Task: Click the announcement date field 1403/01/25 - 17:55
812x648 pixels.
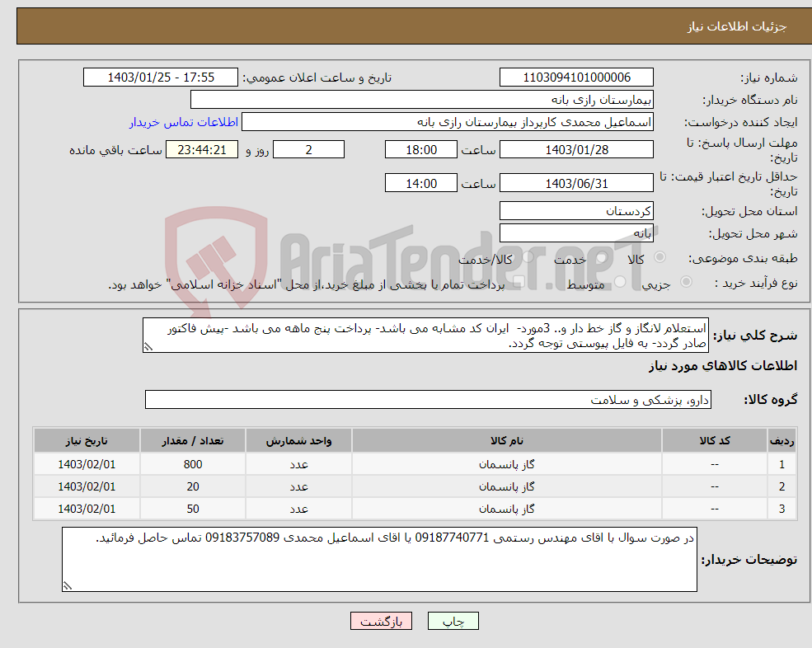Action: tap(161, 77)
